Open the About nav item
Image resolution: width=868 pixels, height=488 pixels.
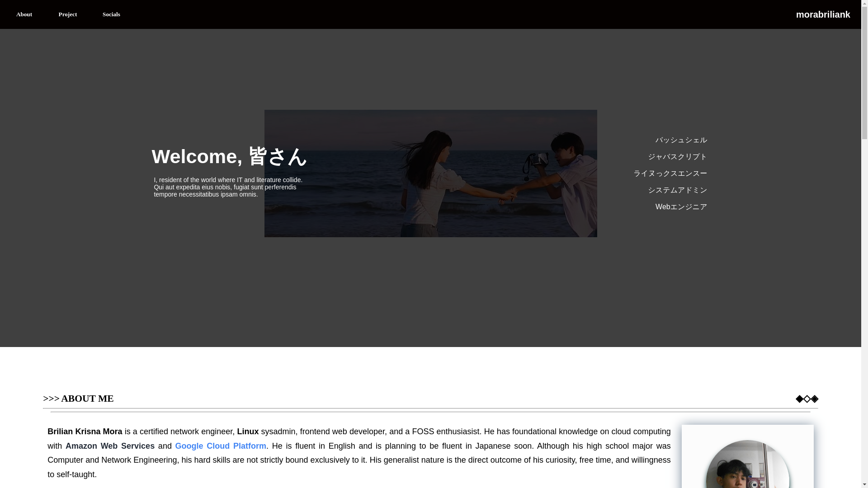24,14
